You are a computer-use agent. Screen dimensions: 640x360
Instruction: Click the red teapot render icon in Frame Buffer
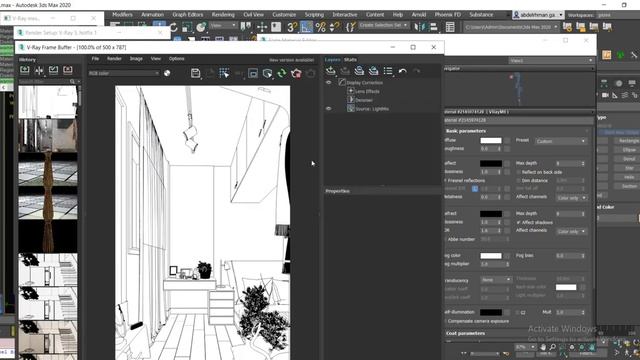296,73
